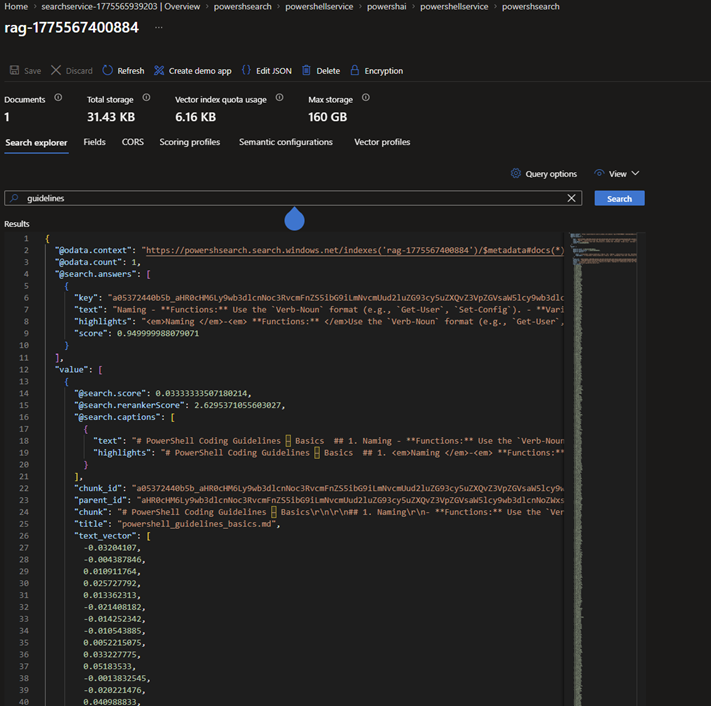This screenshot has height=706, width=711.
Task: Open the Scoring profiles tab
Action: click(189, 142)
